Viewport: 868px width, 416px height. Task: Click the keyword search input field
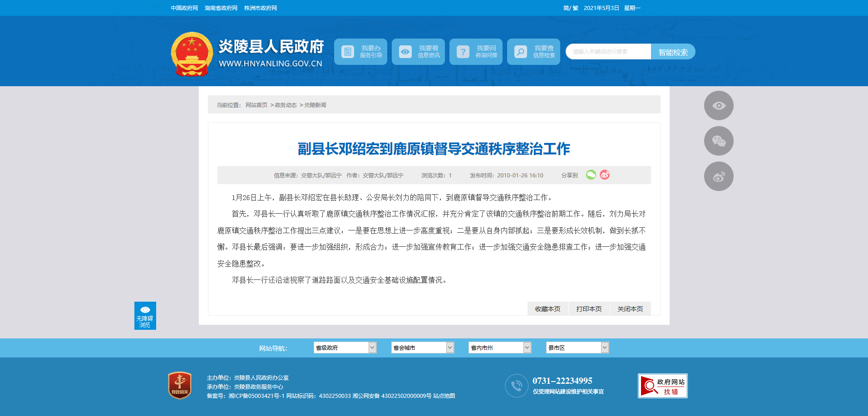(x=608, y=52)
